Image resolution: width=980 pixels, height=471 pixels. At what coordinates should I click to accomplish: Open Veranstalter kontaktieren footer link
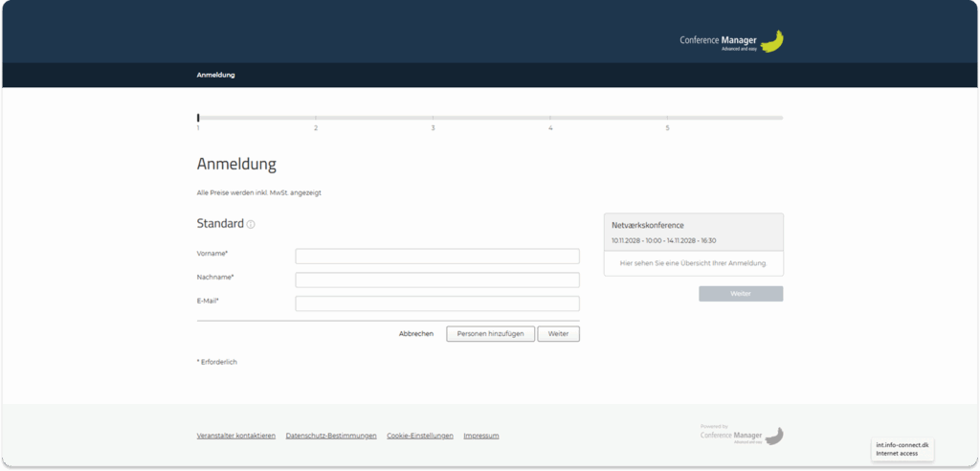pos(235,436)
